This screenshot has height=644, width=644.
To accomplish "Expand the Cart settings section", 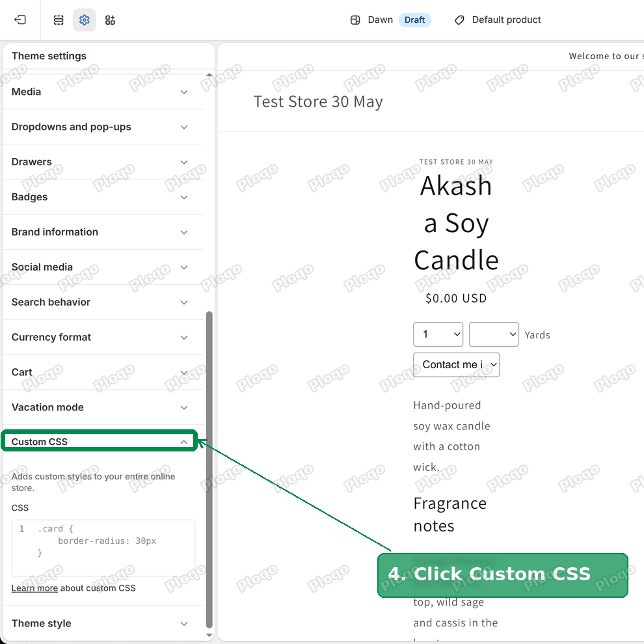I will pos(103,372).
